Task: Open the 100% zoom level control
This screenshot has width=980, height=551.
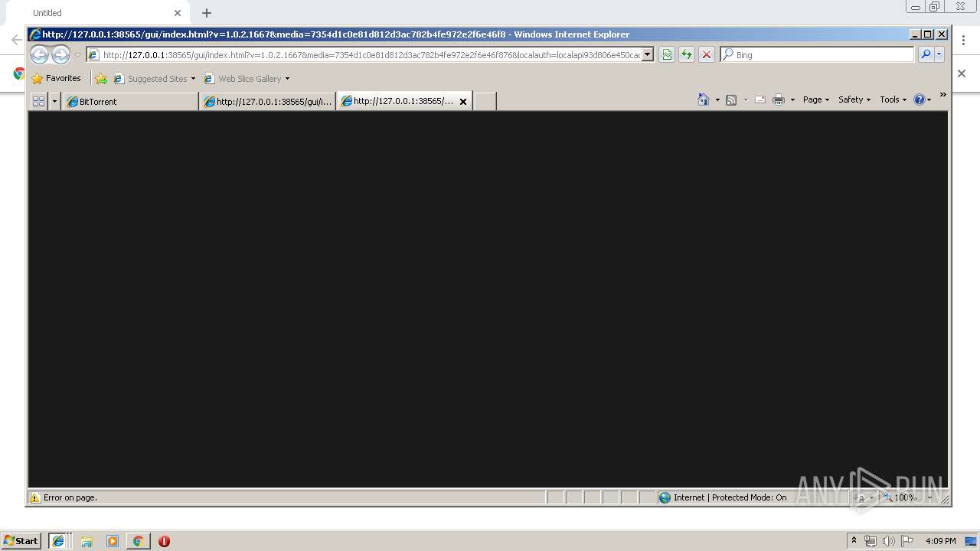Action: [x=908, y=497]
